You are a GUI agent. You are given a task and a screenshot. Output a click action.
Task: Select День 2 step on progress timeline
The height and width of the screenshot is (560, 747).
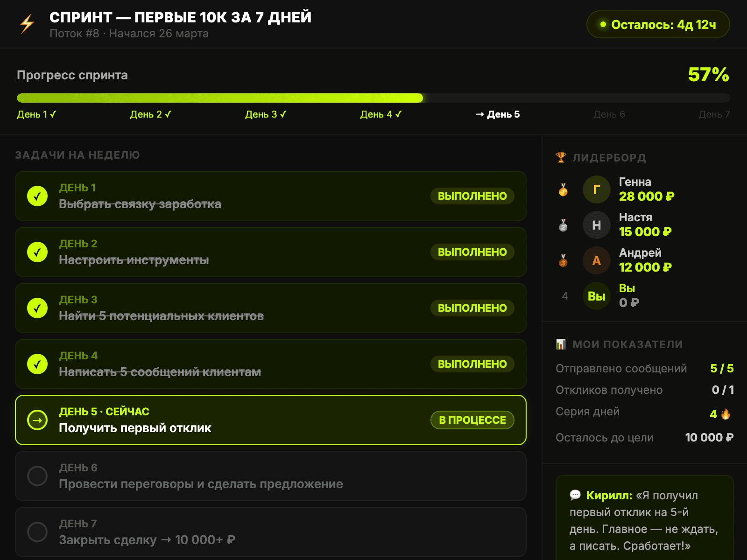point(151,114)
